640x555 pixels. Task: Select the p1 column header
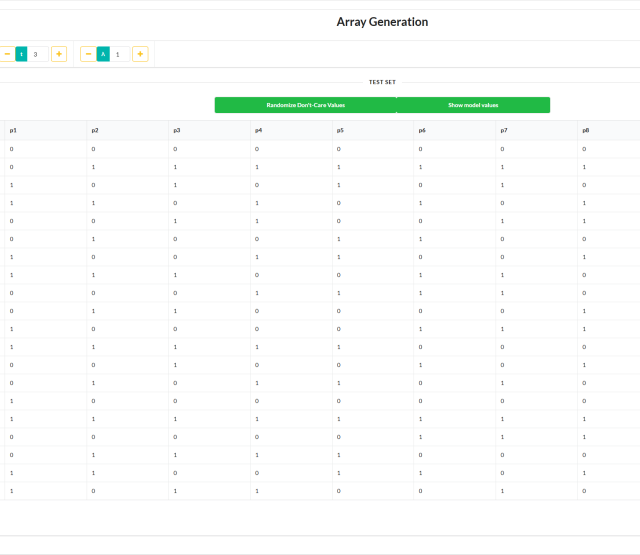point(46,131)
